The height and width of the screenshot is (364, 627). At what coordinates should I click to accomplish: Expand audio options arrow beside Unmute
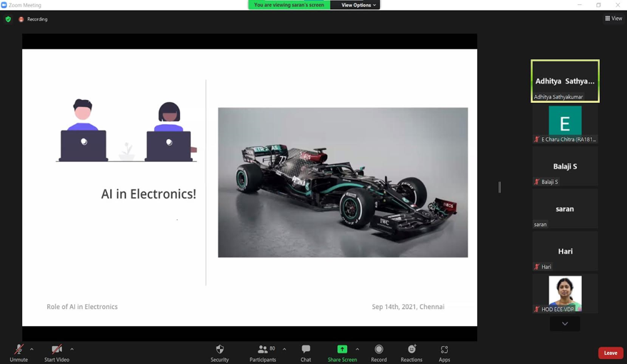point(32,349)
